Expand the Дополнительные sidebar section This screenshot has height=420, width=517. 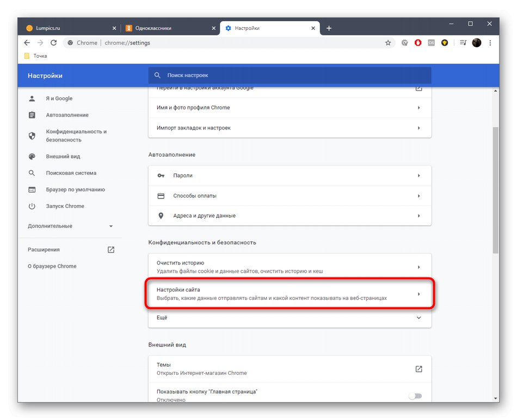point(111,226)
